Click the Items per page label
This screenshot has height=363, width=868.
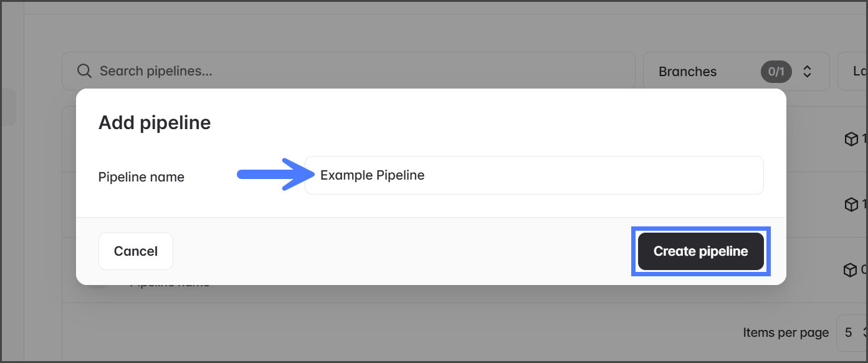[785, 332]
